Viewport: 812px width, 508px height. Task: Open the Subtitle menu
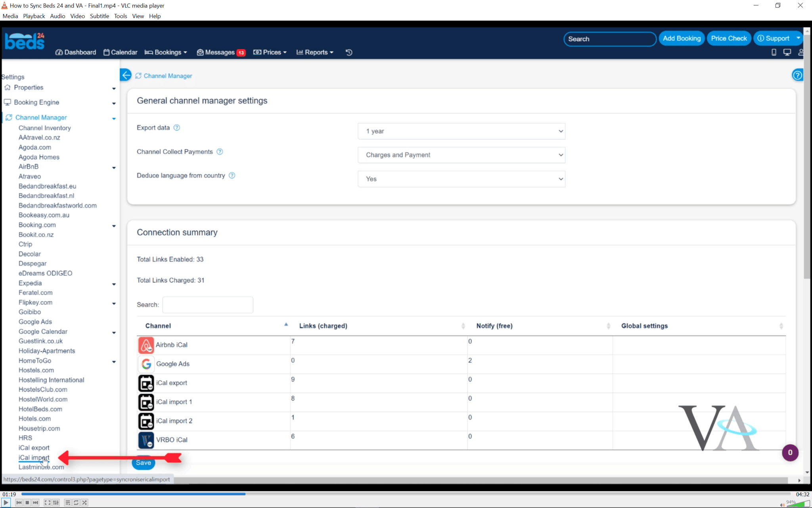pos(99,16)
